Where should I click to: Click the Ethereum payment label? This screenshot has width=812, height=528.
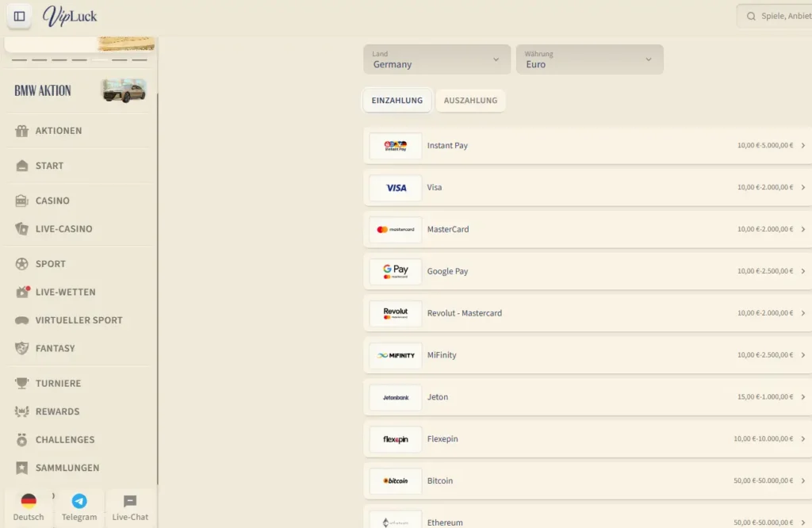[445, 522]
